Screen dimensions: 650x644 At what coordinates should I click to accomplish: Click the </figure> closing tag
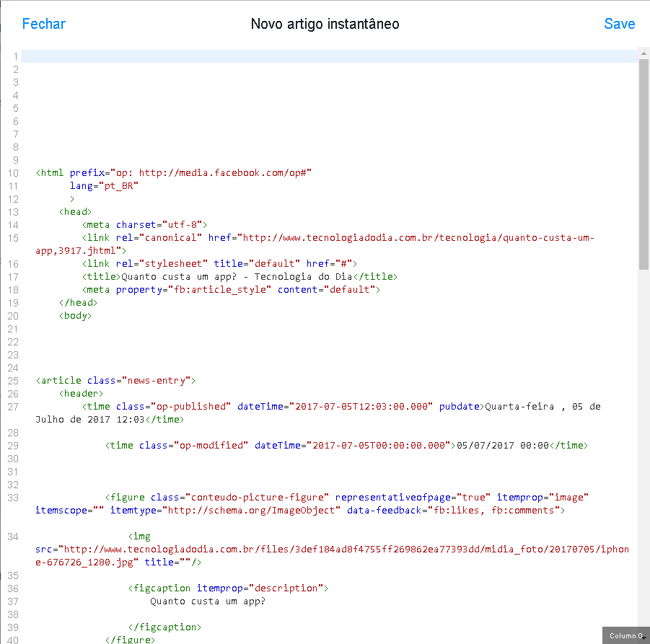(130, 640)
